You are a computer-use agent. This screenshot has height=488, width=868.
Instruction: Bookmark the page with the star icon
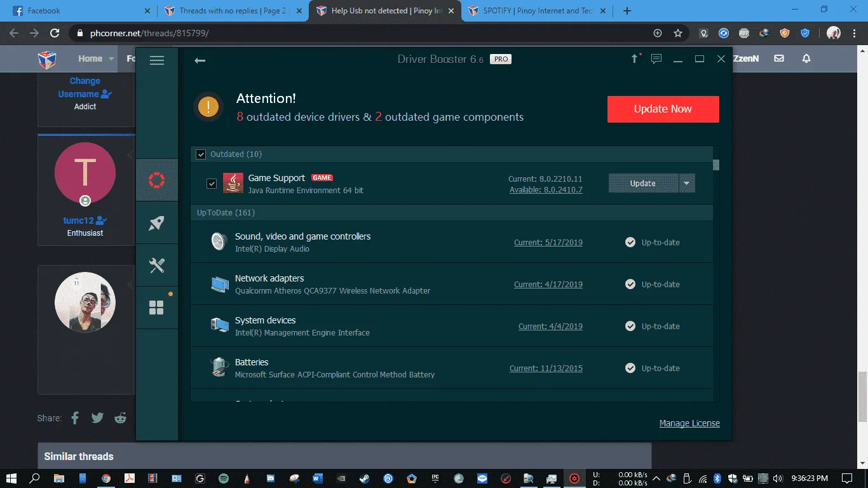tap(678, 33)
